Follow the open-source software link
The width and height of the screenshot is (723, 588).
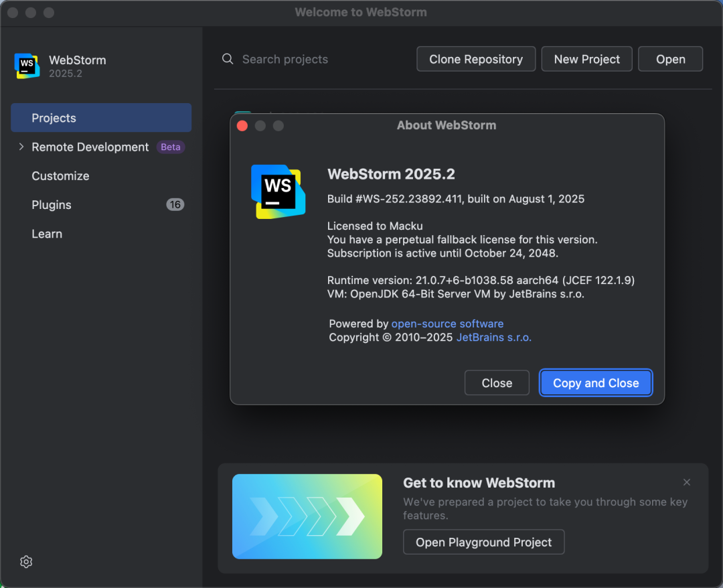click(447, 323)
